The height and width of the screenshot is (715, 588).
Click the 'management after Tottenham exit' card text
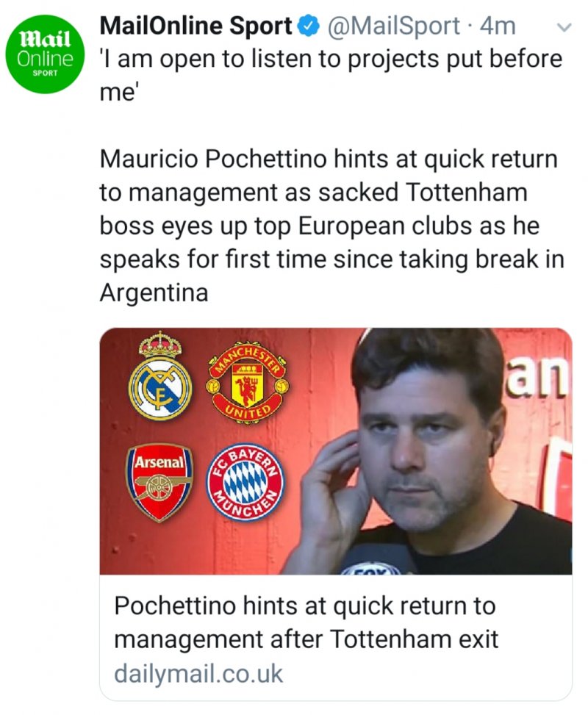[x=306, y=639]
